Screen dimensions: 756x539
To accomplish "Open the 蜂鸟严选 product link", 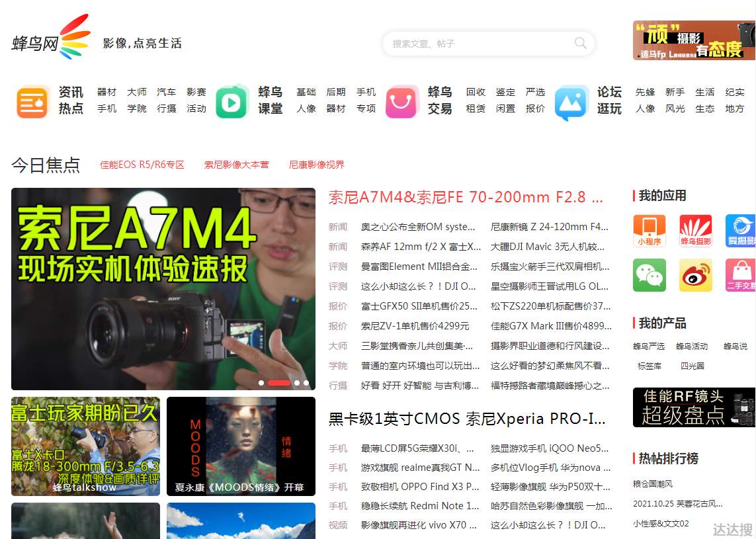I will pos(649,346).
